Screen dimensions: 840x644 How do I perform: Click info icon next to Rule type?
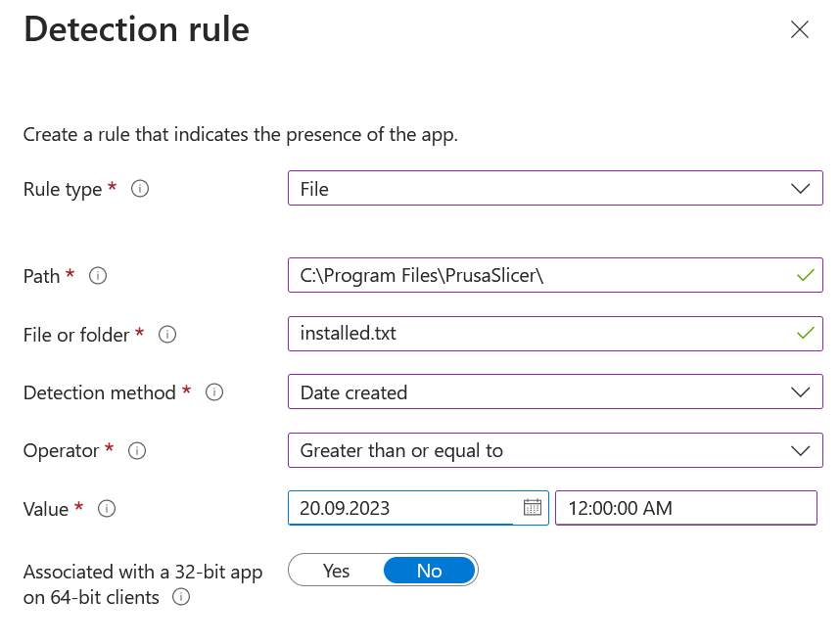(140, 189)
